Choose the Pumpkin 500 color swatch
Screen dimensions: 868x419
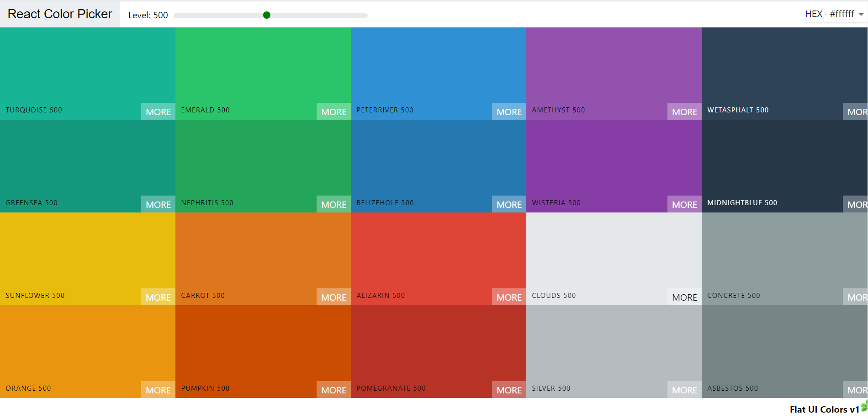[263, 351]
